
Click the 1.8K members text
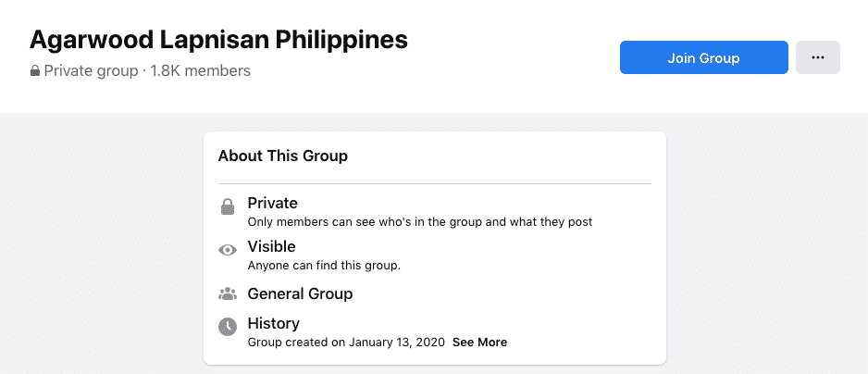tap(201, 71)
